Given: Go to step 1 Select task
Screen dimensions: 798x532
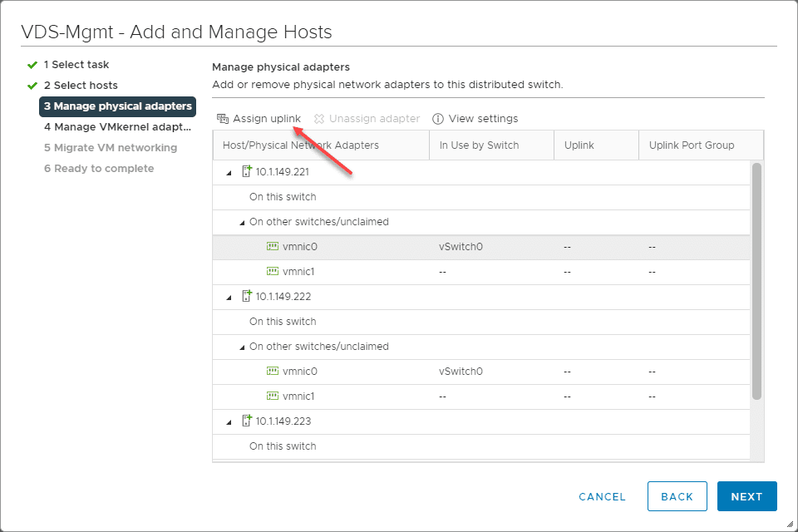Looking at the screenshot, I should pyautogui.click(x=76, y=65).
